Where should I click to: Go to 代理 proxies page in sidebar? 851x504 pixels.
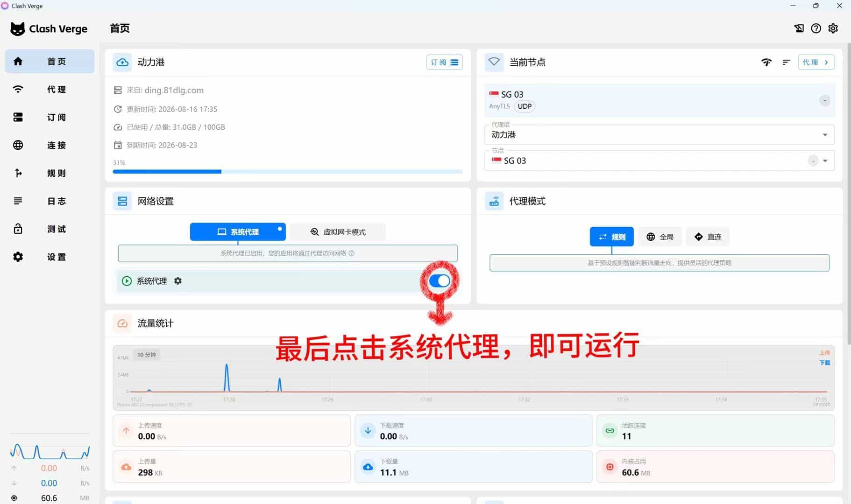pos(50,89)
